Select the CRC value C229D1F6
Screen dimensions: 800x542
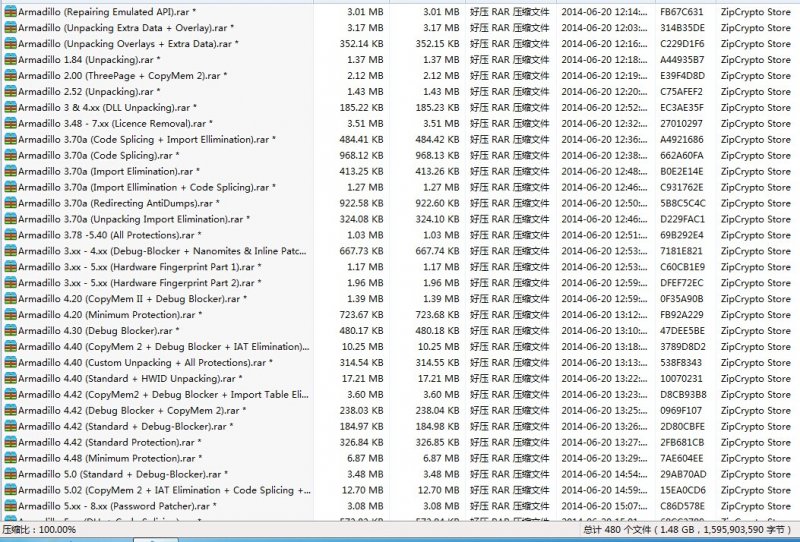[x=682, y=44]
